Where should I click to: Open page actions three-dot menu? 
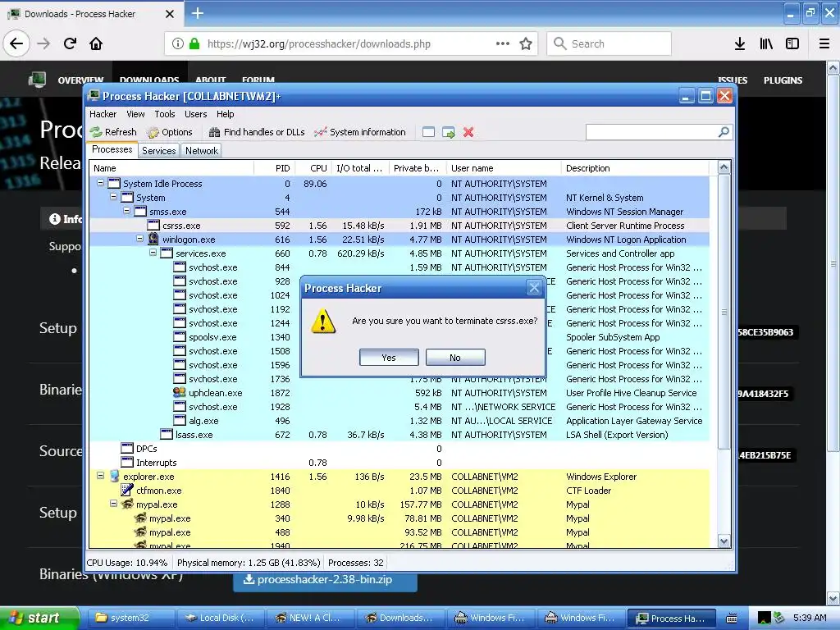point(503,43)
